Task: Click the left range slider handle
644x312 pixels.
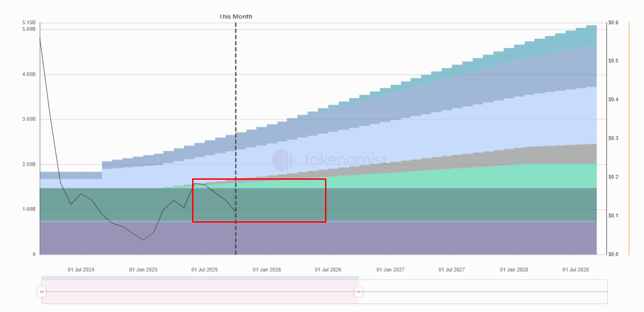Action: (42, 292)
